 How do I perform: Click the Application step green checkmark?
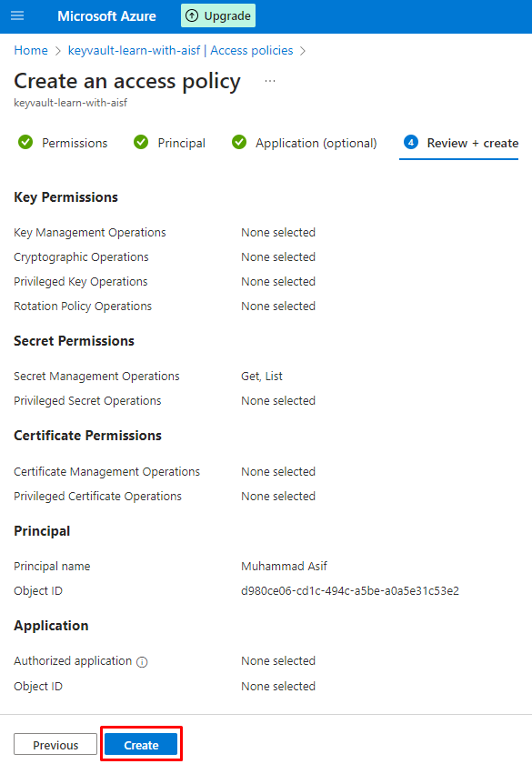click(238, 142)
